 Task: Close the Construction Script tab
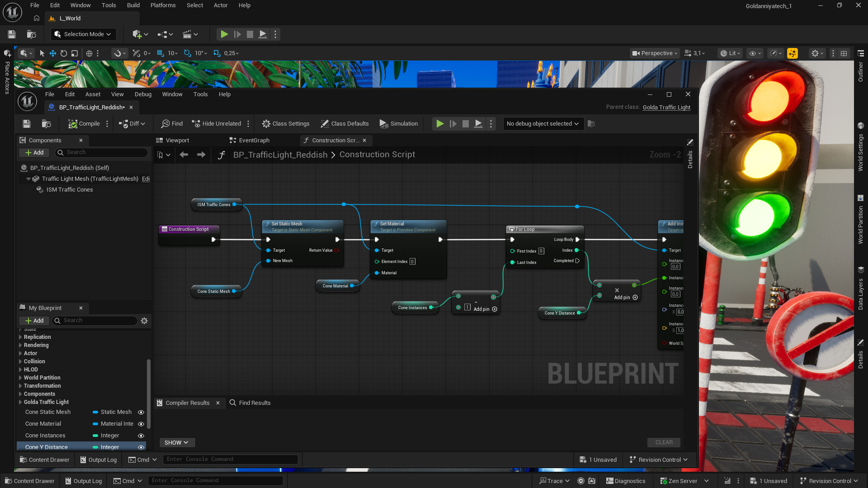[364, 141]
